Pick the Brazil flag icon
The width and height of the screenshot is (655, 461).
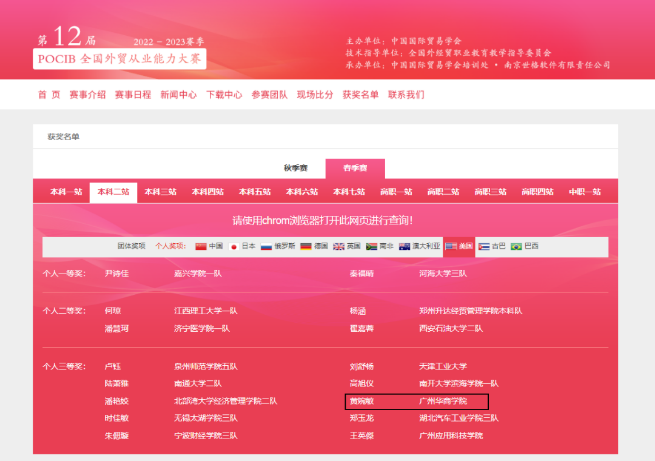pos(517,246)
